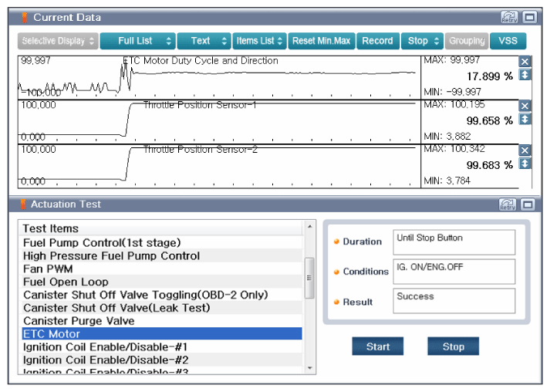Image resolution: width=550 pixels, height=392 pixels.
Task: Click the Throttle Position Sensor-1 graph
Action: [x=219, y=122]
